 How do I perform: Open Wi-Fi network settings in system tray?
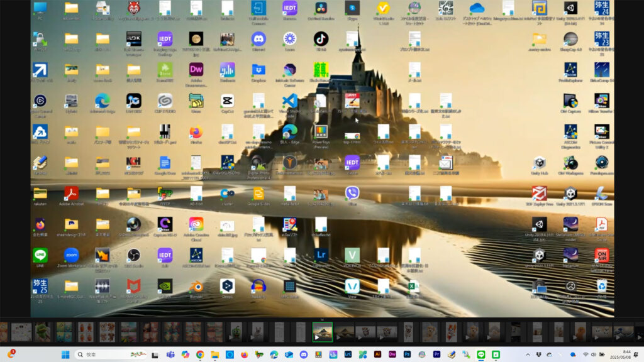click(586, 354)
